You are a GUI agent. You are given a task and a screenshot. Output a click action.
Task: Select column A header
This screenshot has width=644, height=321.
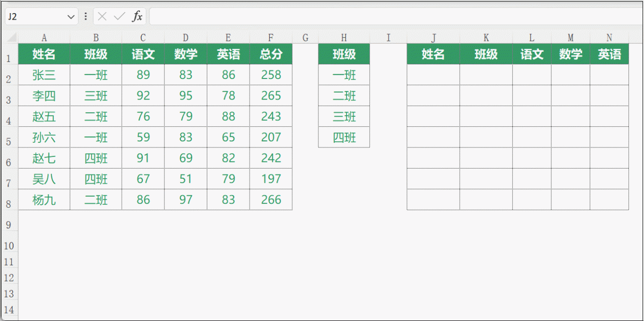point(44,38)
